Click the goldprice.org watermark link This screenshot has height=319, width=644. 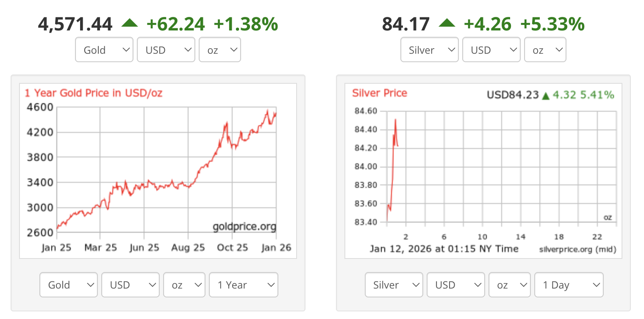coord(243,226)
